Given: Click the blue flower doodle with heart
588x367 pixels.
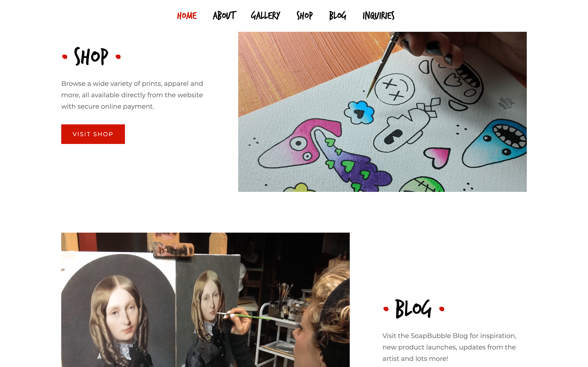Looking at the screenshot, I should [359, 112].
